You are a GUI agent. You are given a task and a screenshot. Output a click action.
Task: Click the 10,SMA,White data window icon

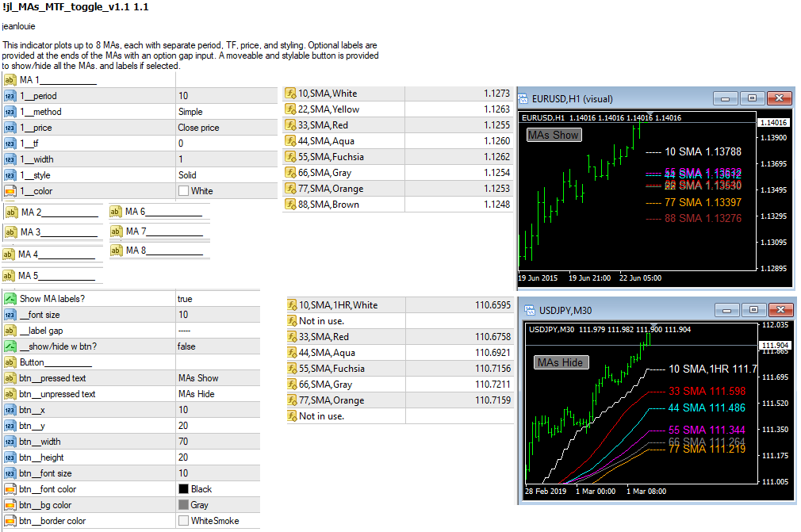click(x=291, y=94)
